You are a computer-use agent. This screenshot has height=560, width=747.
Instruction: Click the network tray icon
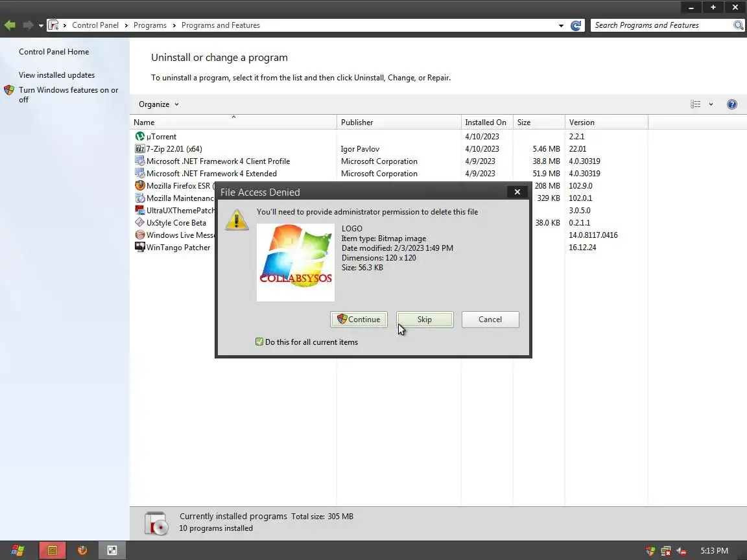(x=665, y=551)
